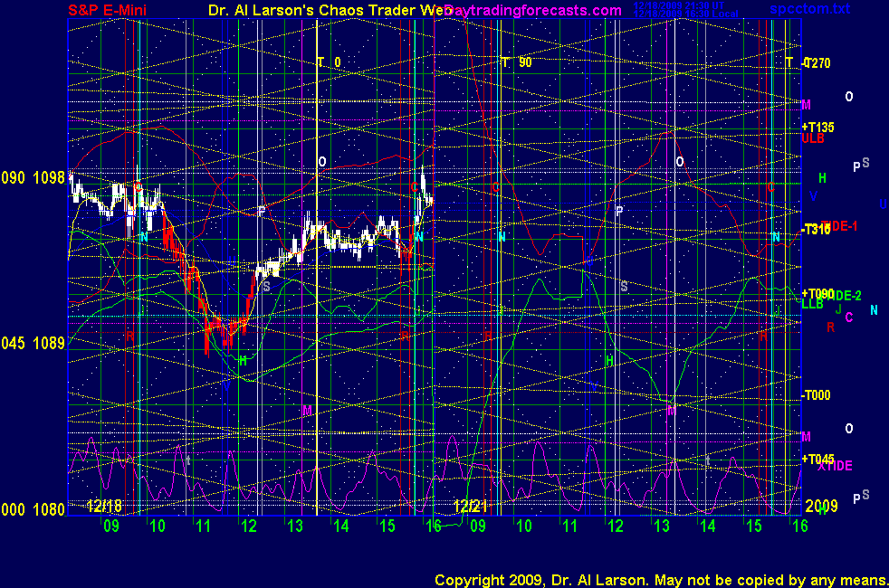889x588 pixels.
Task: Click the "S&P E-Mini" chart title
Action: point(108,10)
